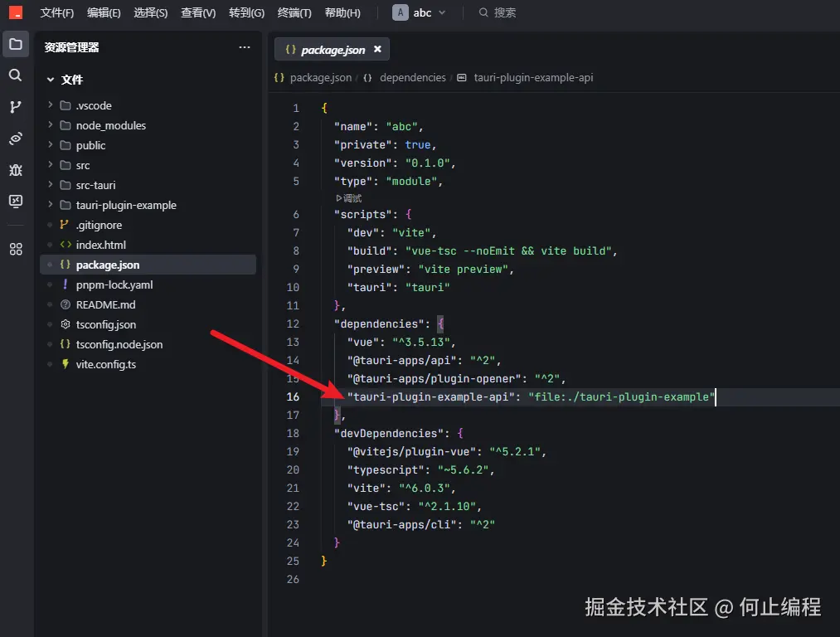This screenshot has width=840, height=637.
Task: Click package.json in the breadcrumb
Action: 321,78
